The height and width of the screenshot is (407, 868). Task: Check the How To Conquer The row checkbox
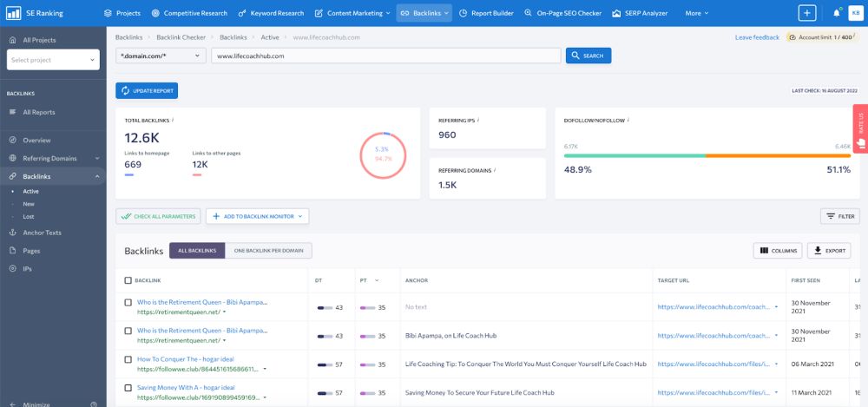tap(128, 359)
